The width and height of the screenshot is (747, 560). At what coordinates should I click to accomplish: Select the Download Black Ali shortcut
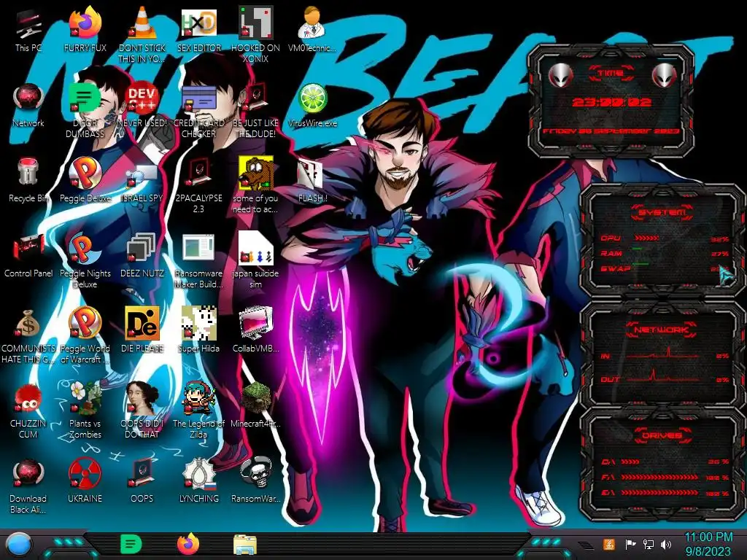click(28, 473)
